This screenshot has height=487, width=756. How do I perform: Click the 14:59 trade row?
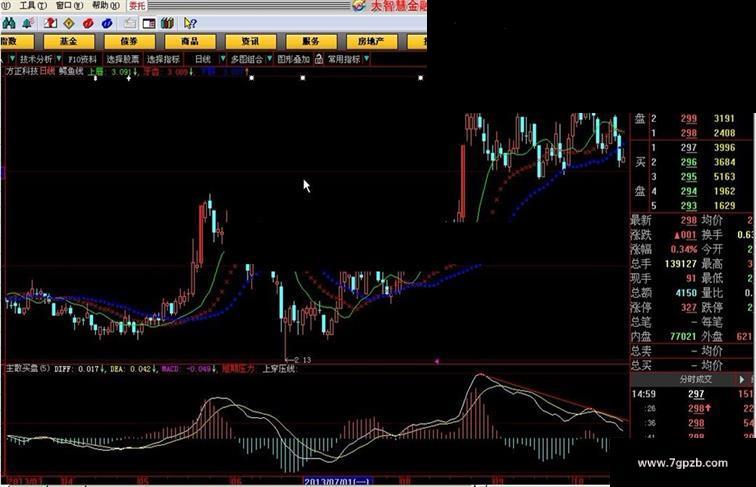point(693,394)
